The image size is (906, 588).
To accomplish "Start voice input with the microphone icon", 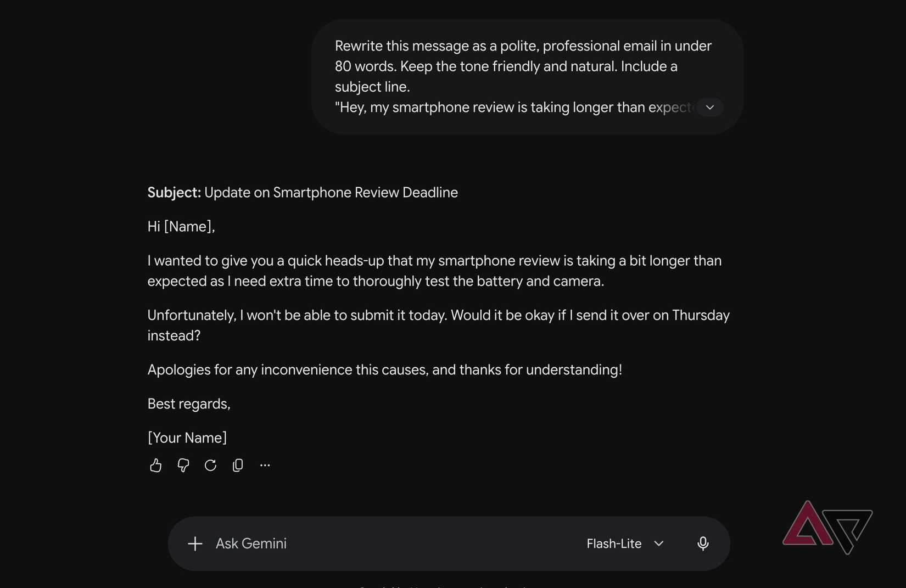I will 703,544.
